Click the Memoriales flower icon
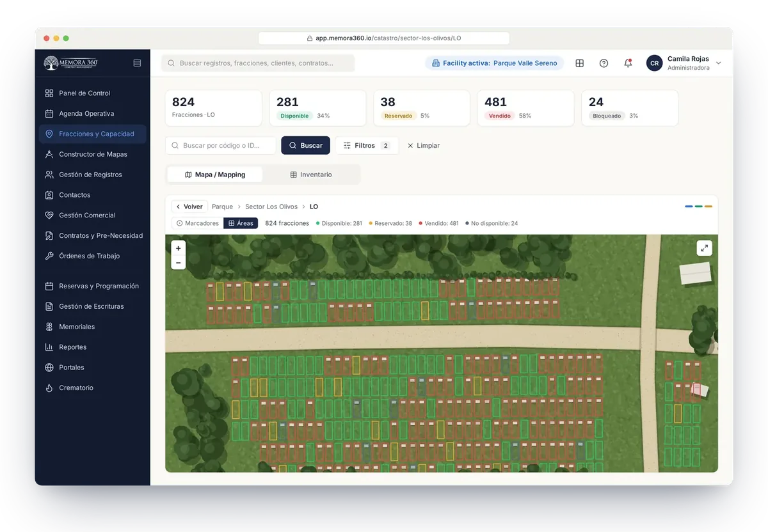768x532 pixels. click(x=49, y=327)
